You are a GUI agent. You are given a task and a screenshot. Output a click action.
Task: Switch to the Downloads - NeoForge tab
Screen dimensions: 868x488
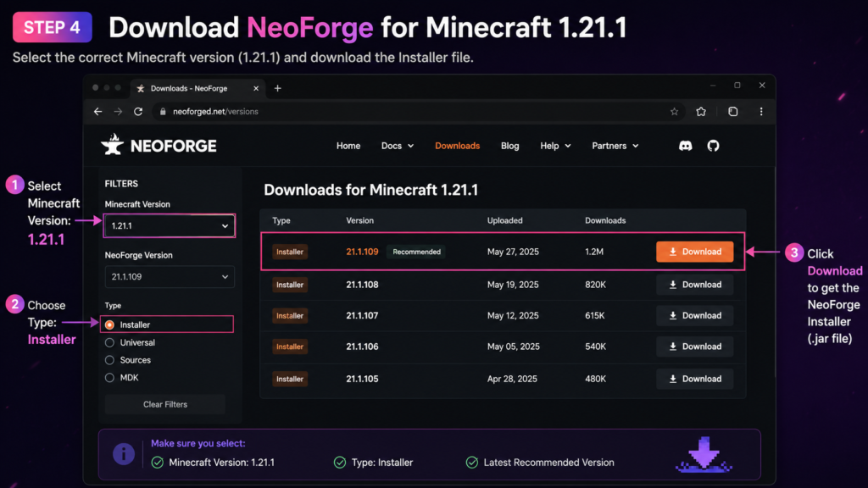pyautogui.click(x=197, y=88)
